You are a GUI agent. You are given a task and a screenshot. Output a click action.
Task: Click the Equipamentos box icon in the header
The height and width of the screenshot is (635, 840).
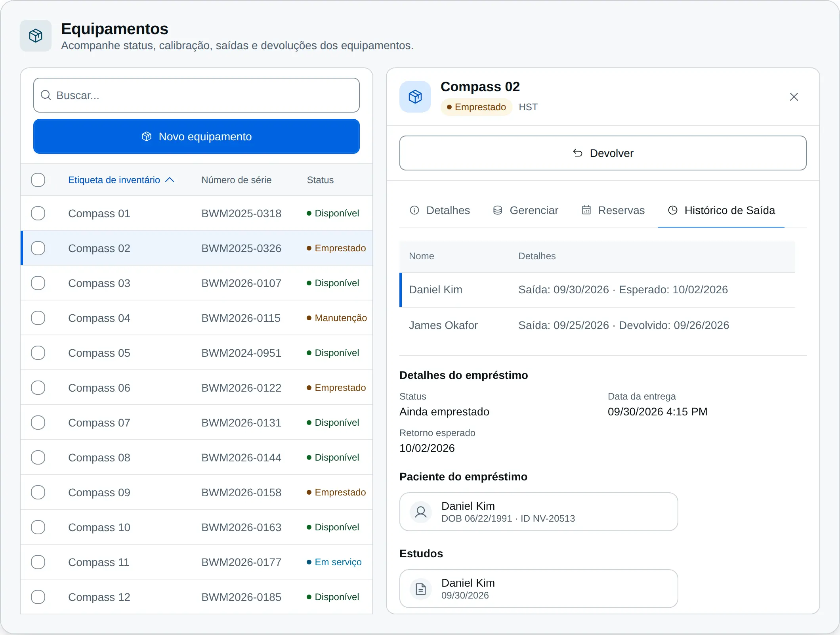(36, 36)
